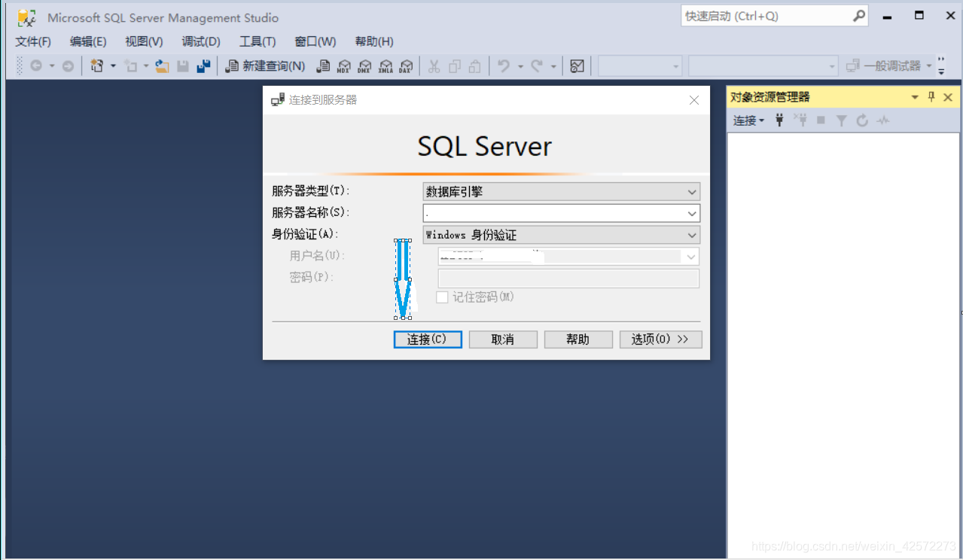Click the stop square icon in Object Explorer
Viewport: 963px width, 560px height.
pyautogui.click(x=821, y=120)
